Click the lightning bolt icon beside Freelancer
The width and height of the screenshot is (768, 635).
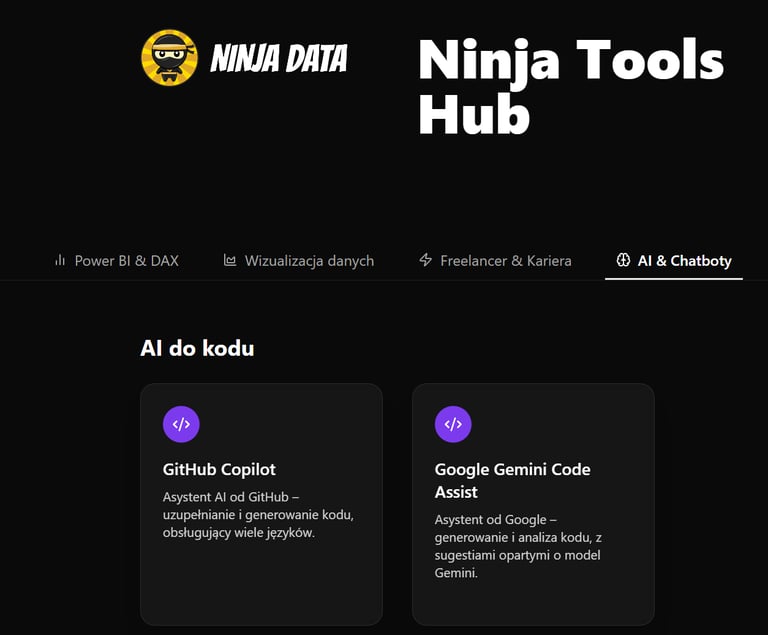[426, 260]
